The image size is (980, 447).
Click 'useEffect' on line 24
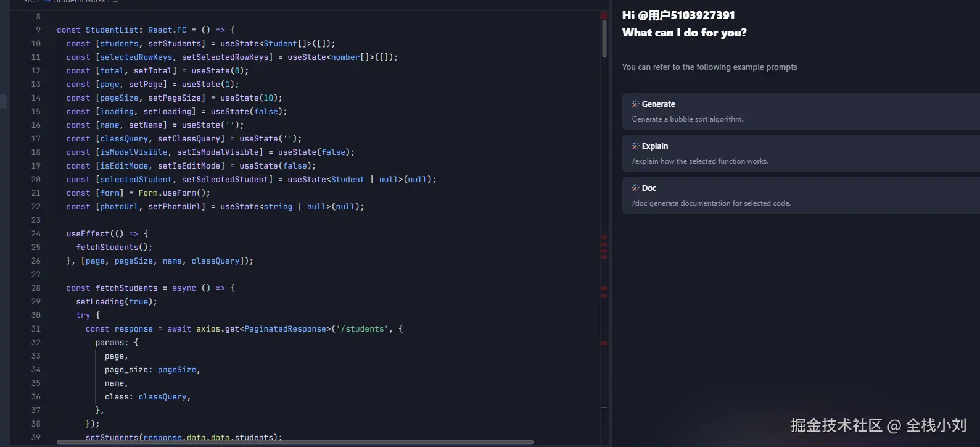click(88, 233)
